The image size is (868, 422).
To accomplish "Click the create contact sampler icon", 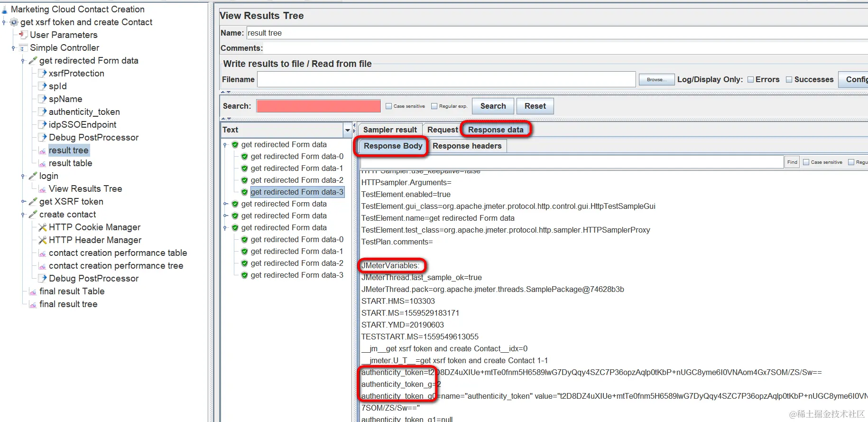I will coord(33,214).
